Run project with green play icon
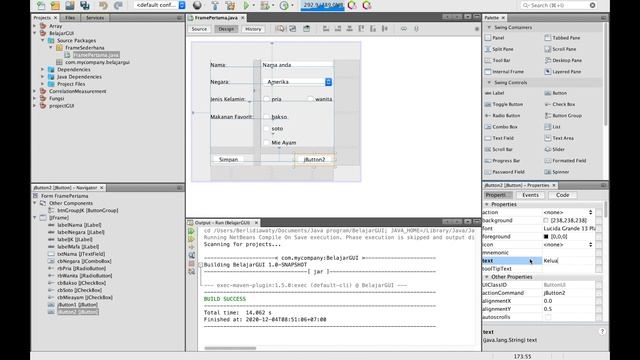The image size is (640, 360). tap(246, 5)
